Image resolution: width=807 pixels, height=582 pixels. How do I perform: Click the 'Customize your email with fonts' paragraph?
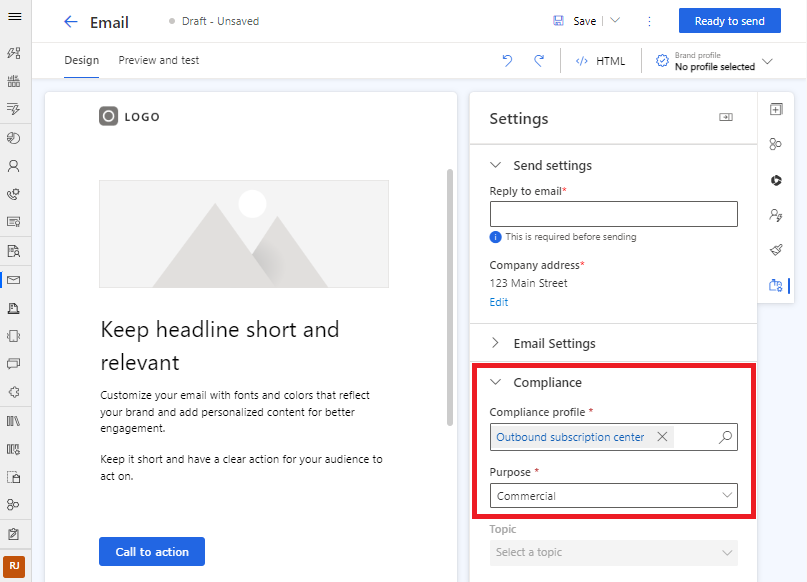tap(235, 412)
